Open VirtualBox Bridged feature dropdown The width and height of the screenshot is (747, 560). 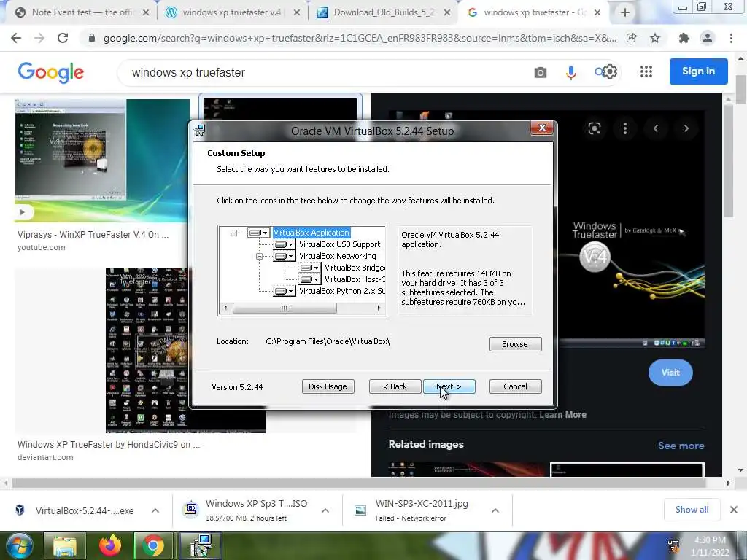(310, 268)
